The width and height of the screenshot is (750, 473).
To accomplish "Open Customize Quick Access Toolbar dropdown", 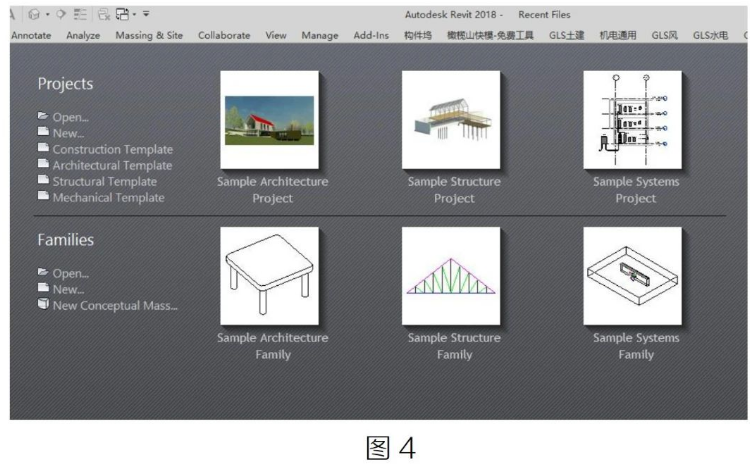I will point(146,14).
